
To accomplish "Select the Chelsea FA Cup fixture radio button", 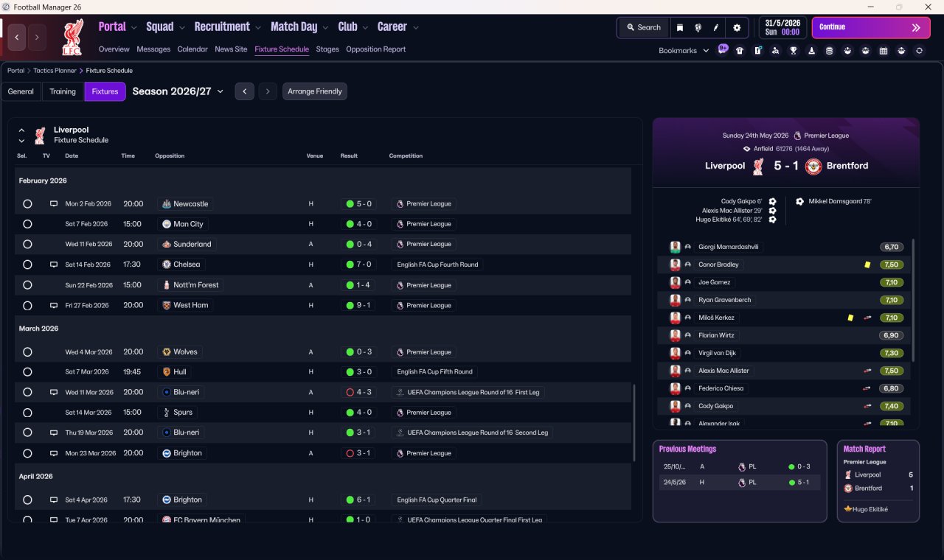I will click(27, 265).
